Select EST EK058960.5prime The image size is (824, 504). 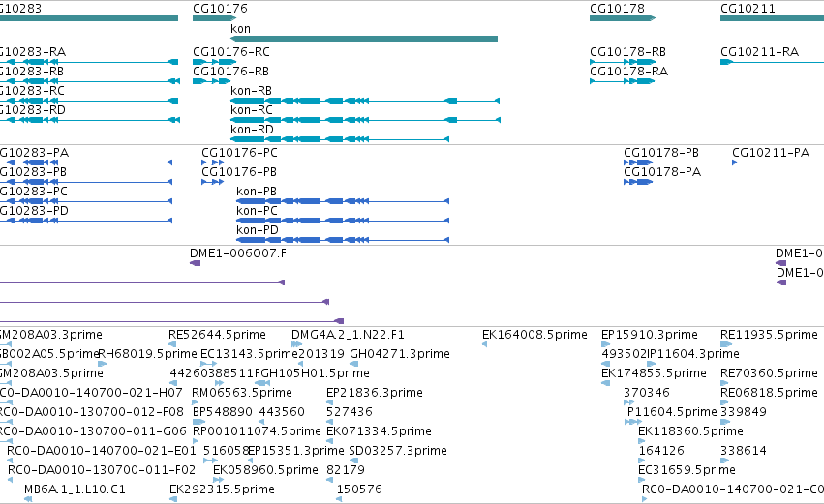(x=265, y=471)
